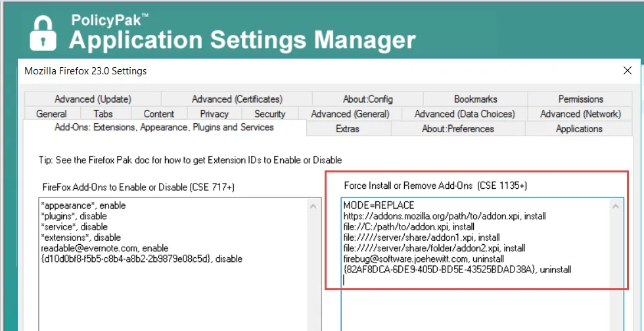Click the '*appearance*, enable' line
The width and height of the screenshot is (644, 331).
83,205
